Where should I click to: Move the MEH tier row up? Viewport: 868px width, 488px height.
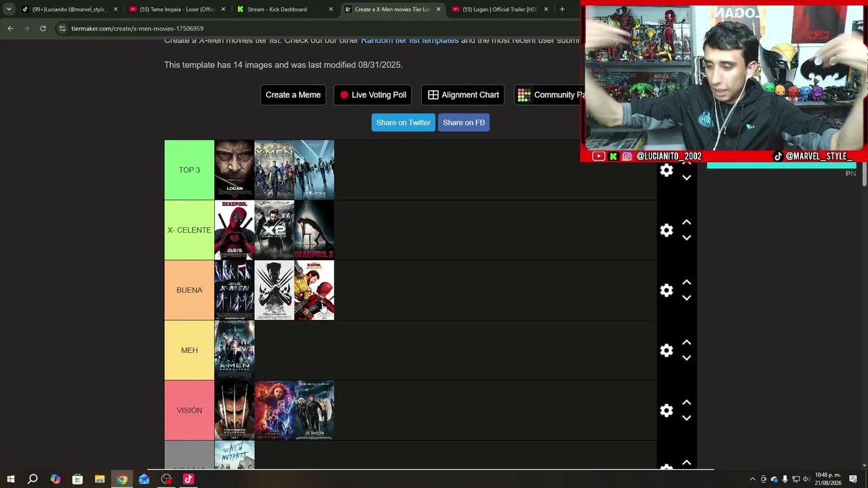coord(686,342)
